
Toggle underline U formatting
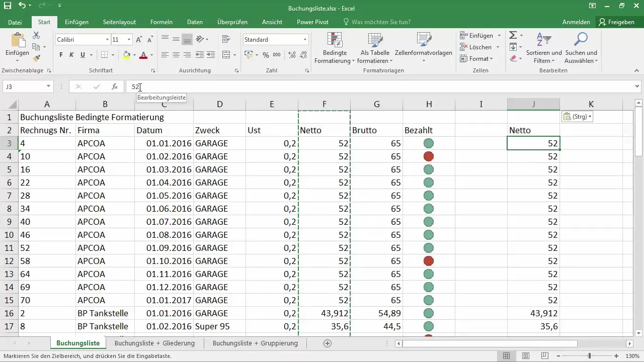(x=83, y=55)
